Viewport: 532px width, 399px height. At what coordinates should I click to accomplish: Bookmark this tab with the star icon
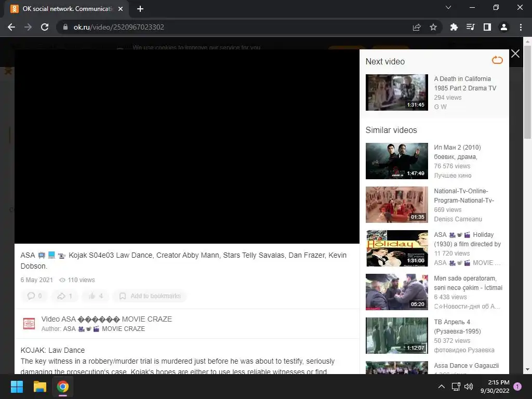(x=433, y=27)
